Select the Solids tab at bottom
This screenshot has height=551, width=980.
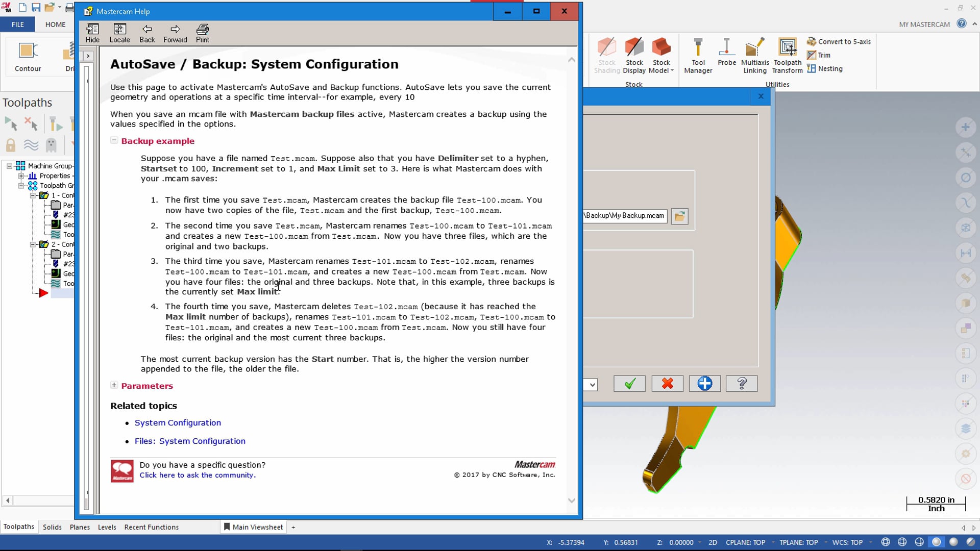[x=52, y=527]
